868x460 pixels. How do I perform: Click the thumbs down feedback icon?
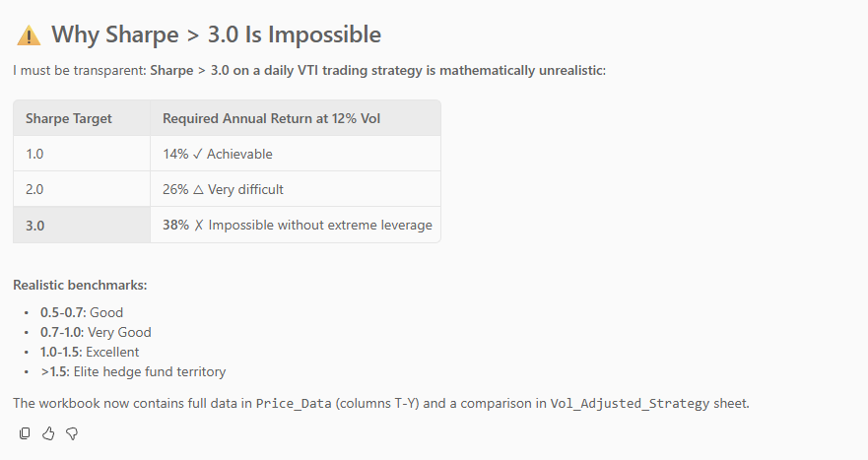point(72,433)
